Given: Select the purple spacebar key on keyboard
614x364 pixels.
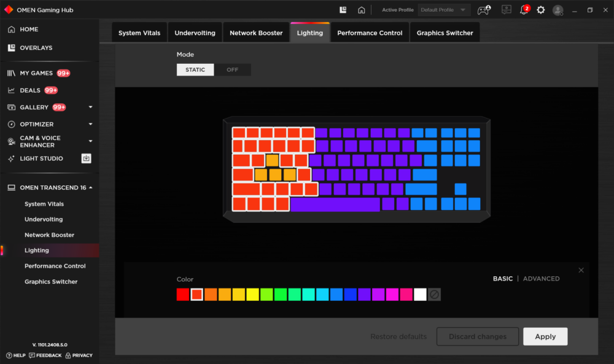Looking at the screenshot, I should click(335, 204).
